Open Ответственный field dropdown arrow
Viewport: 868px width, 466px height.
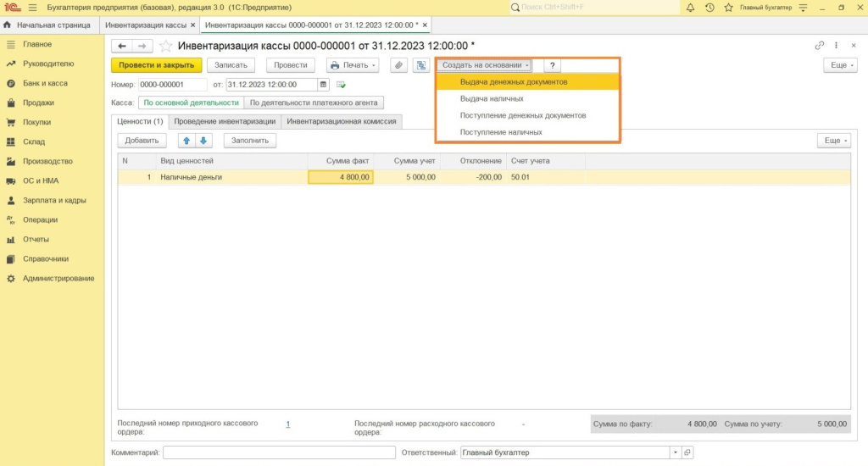[676, 452]
